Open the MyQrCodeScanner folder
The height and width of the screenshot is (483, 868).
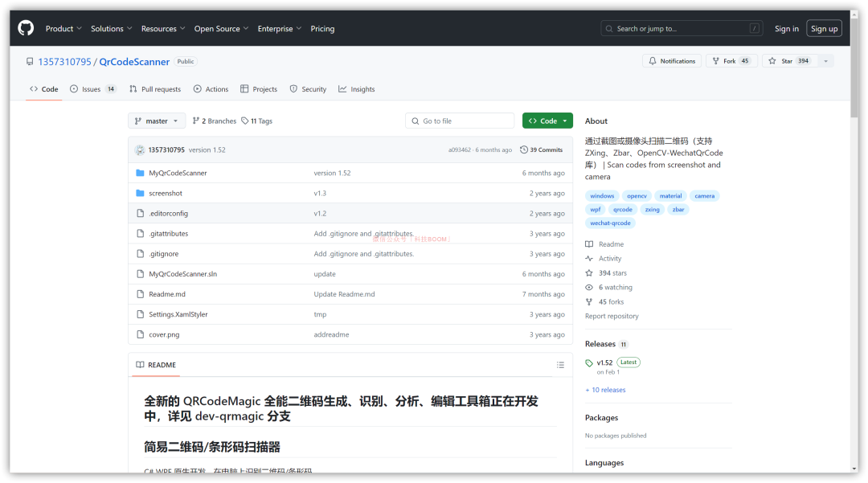pyautogui.click(x=178, y=173)
